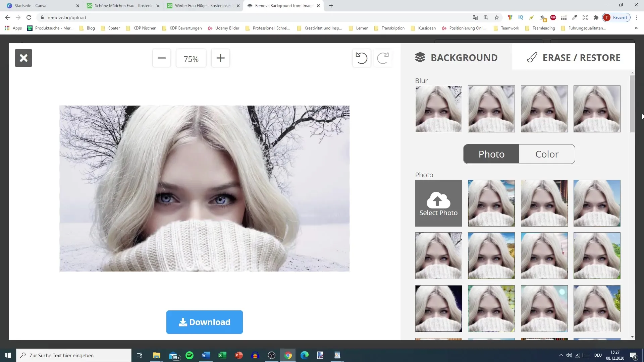Open File Explorer from the taskbar
The height and width of the screenshot is (362, 644).
point(157,355)
